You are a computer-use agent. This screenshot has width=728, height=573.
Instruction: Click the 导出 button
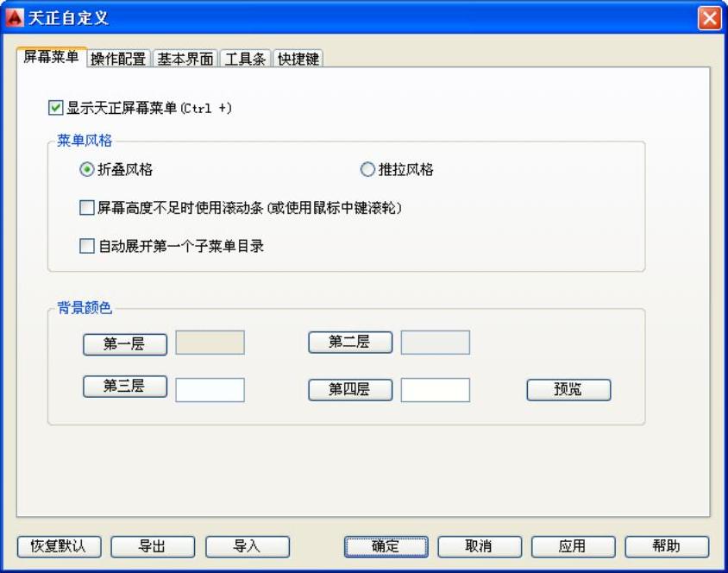[153, 546]
